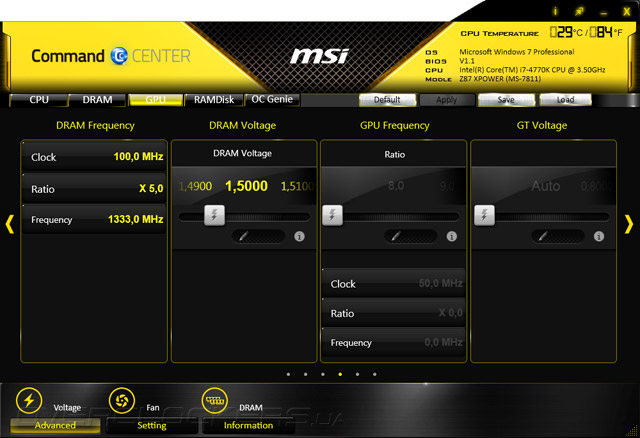640x438 pixels.
Task: Click the detach window arrow icon
Action: [579, 11]
